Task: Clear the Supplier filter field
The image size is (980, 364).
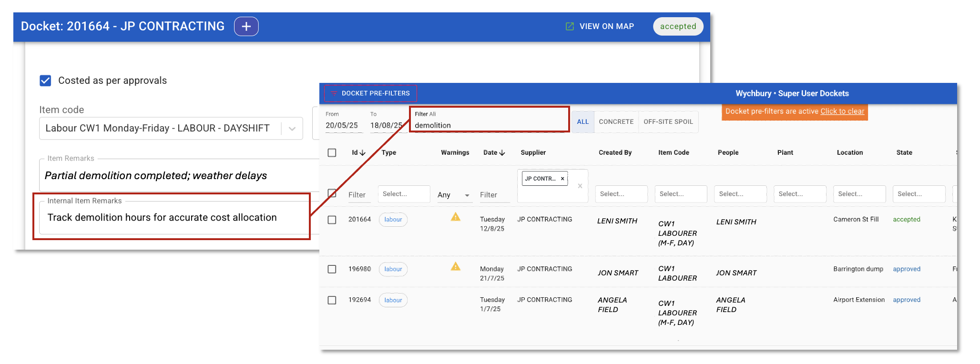Action: 580,186
